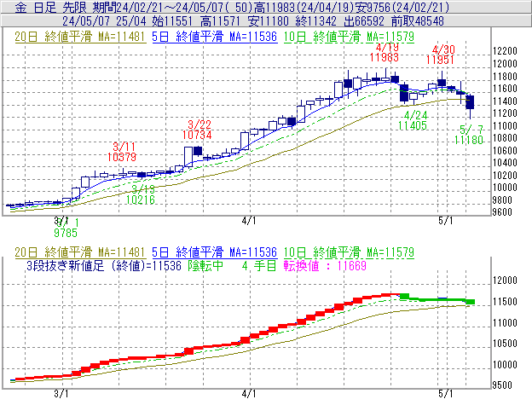The image size is (532, 405).
Task: Click the 4/1 date on upper chart axis
Action: tap(249, 219)
